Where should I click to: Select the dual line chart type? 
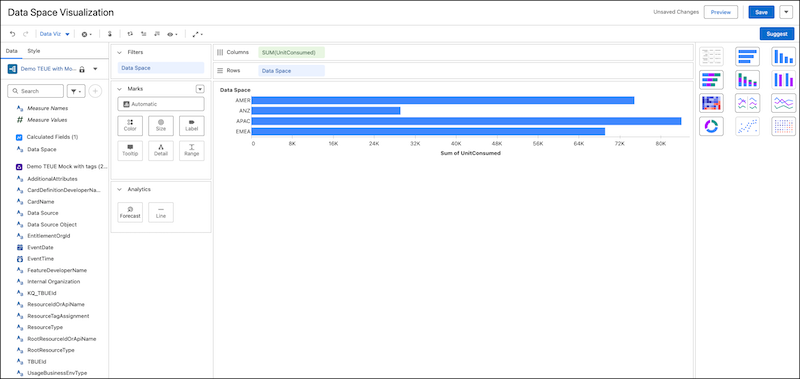point(747,103)
